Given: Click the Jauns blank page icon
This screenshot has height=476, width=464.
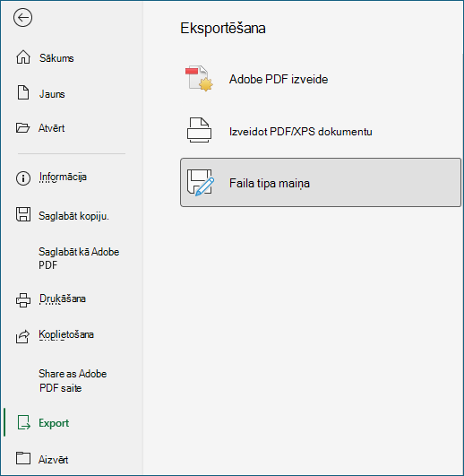Looking at the screenshot, I should pos(23,92).
